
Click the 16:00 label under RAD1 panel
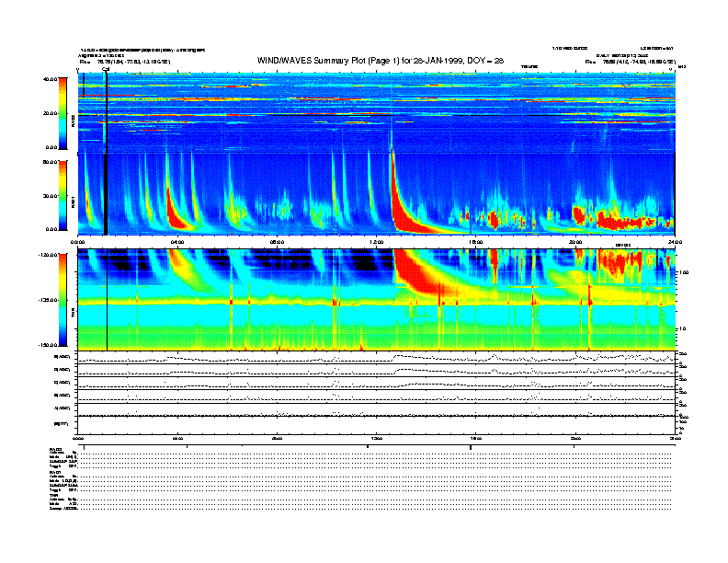point(475,242)
